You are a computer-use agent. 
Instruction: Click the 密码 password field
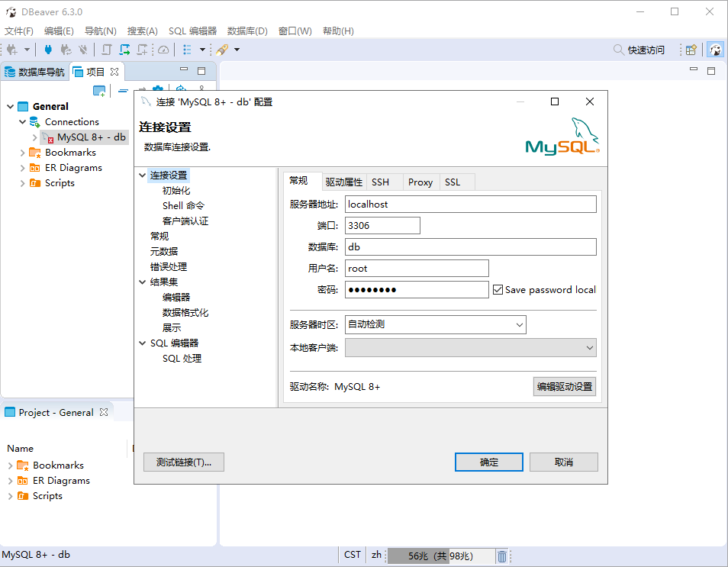coord(417,290)
